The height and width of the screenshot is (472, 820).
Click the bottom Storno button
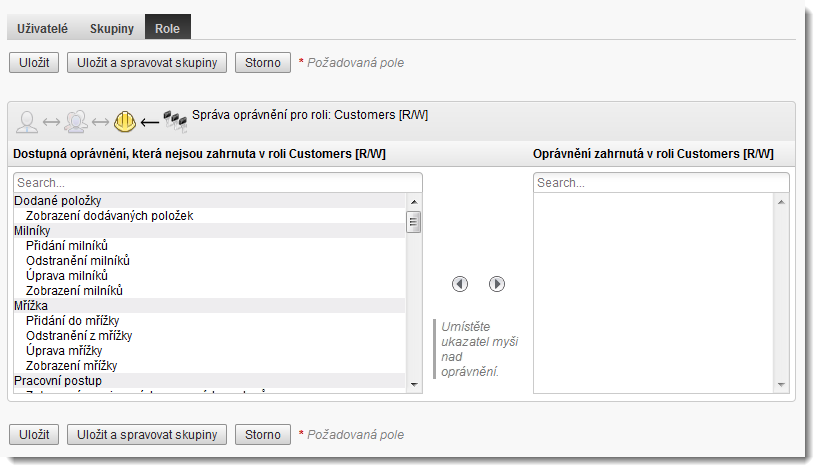[x=263, y=434]
